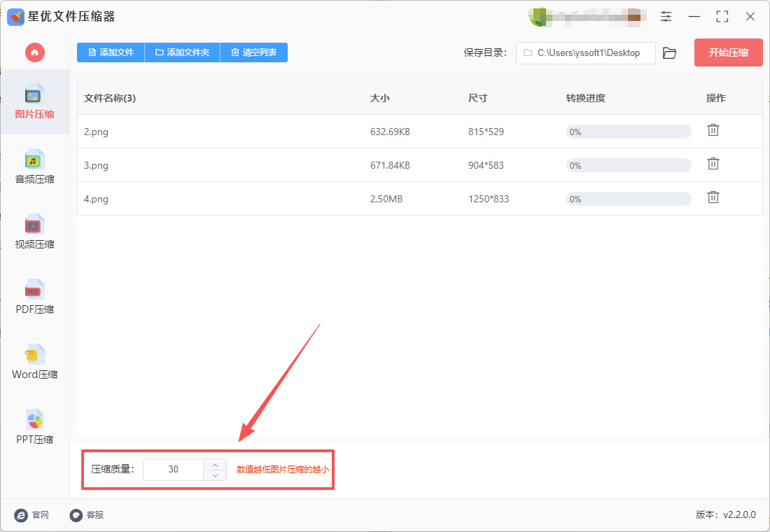Close the application window
770x532 pixels.
coord(750,17)
